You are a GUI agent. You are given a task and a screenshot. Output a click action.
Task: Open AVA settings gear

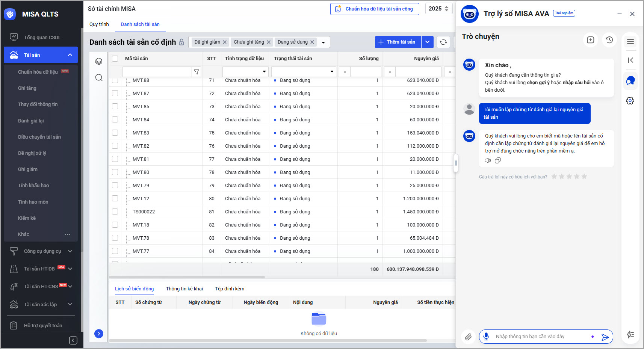[630, 101]
